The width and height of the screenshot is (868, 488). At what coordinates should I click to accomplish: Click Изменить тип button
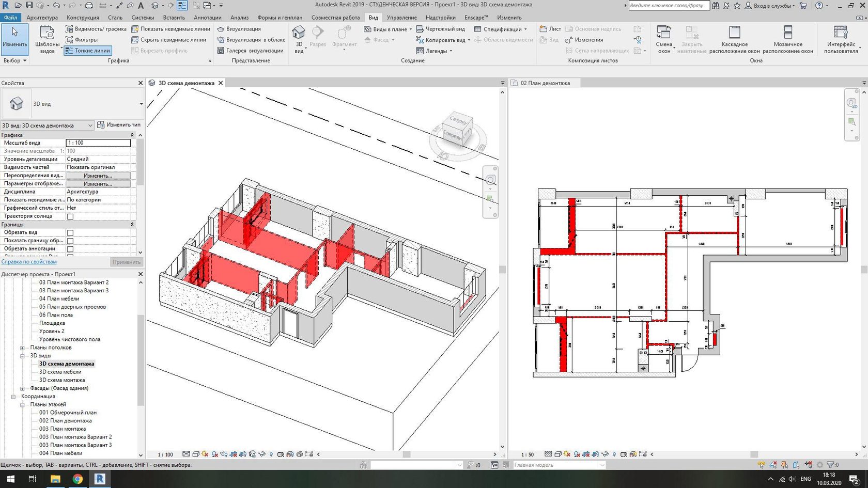coord(119,125)
